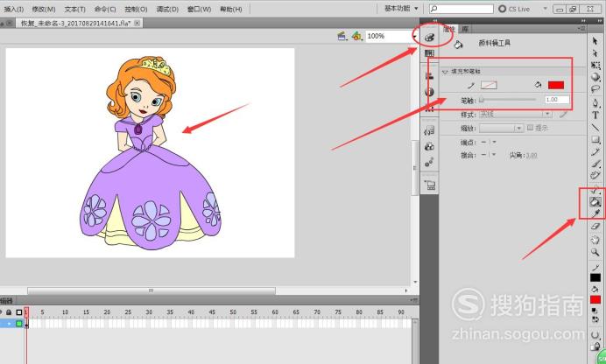
Task: Click the black stroke color in toolbar
Action: point(595,277)
